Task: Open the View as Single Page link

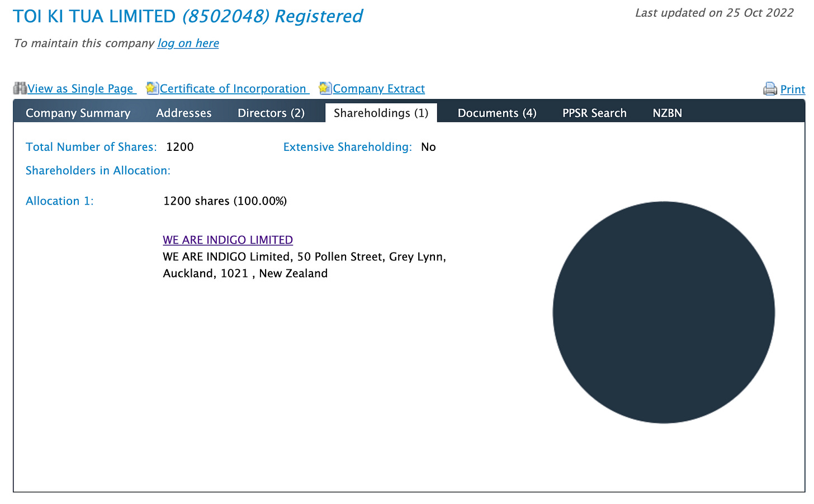Action: (82, 89)
